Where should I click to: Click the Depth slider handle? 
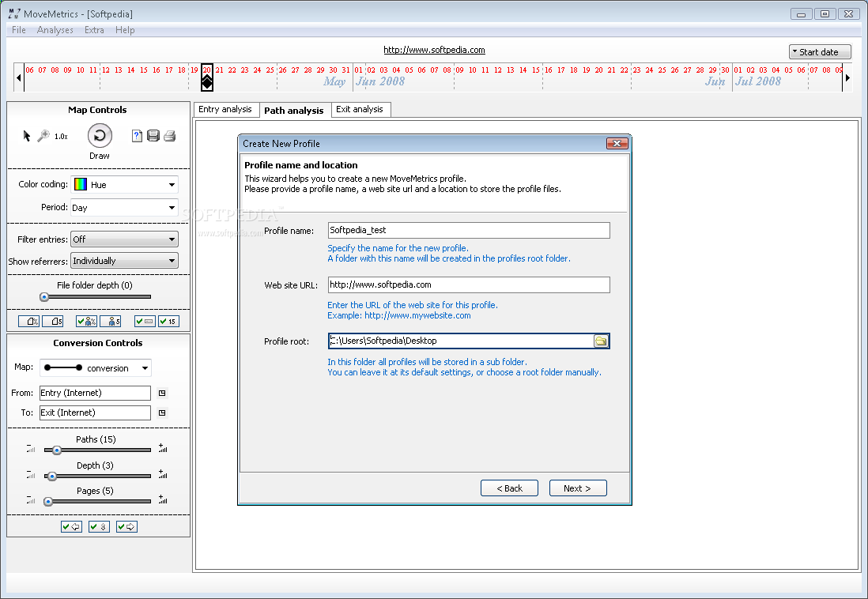click(x=51, y=476)
